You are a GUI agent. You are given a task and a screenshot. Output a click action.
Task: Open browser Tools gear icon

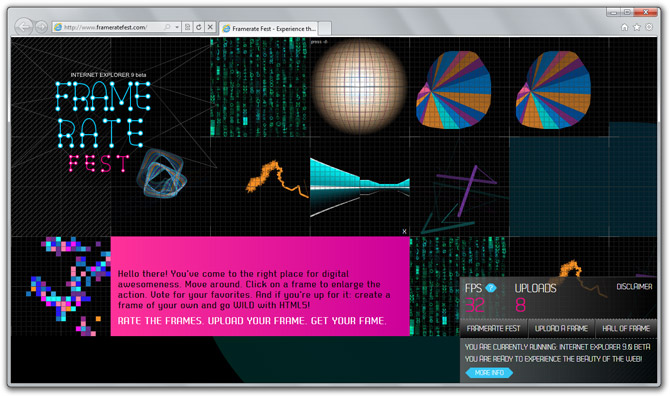[649, 27]
